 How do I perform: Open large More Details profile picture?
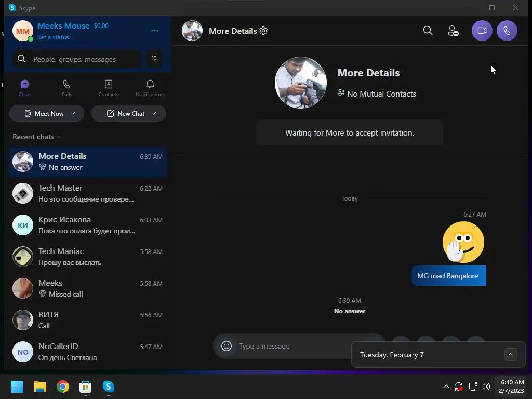tap(301, 83)
